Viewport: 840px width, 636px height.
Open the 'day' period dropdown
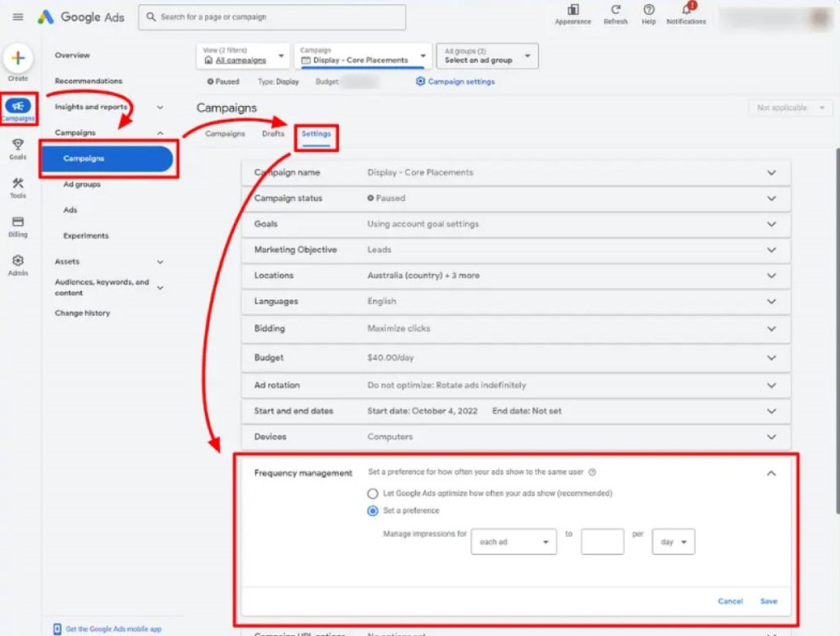pos(673,542)
